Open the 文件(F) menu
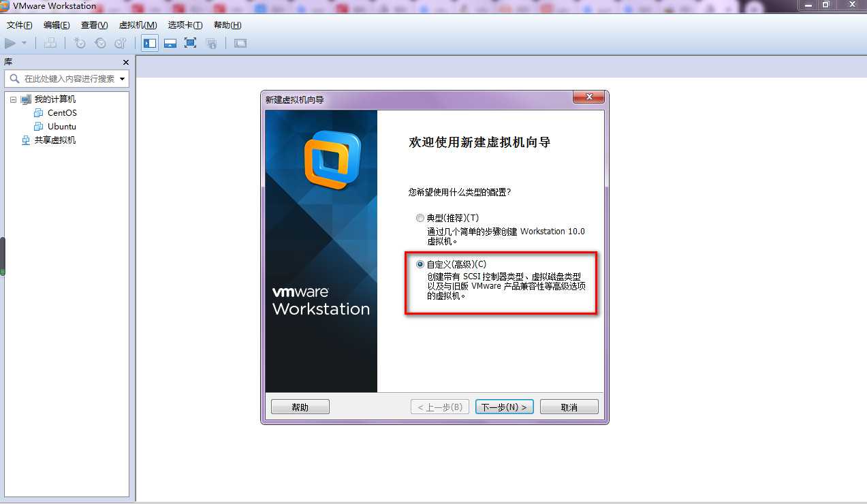Image resolution: width=867 pixels, height=504 pixels. (x=20, y=25)
